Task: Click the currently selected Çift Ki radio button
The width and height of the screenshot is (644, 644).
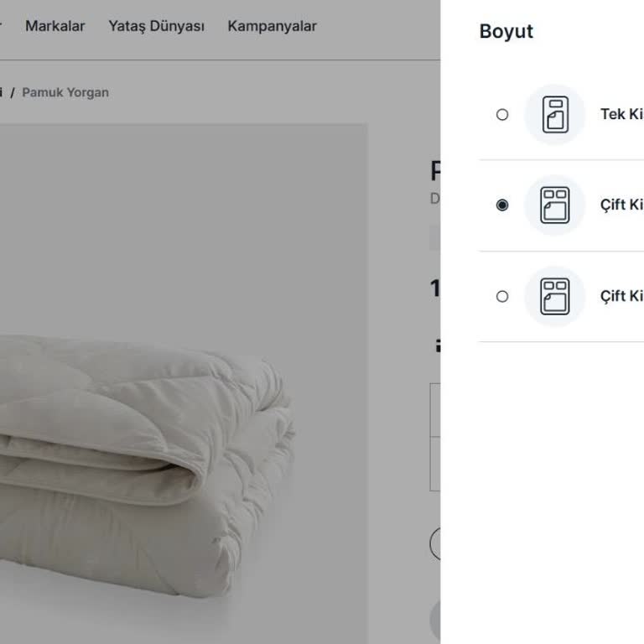Action: tap(502, 205)
